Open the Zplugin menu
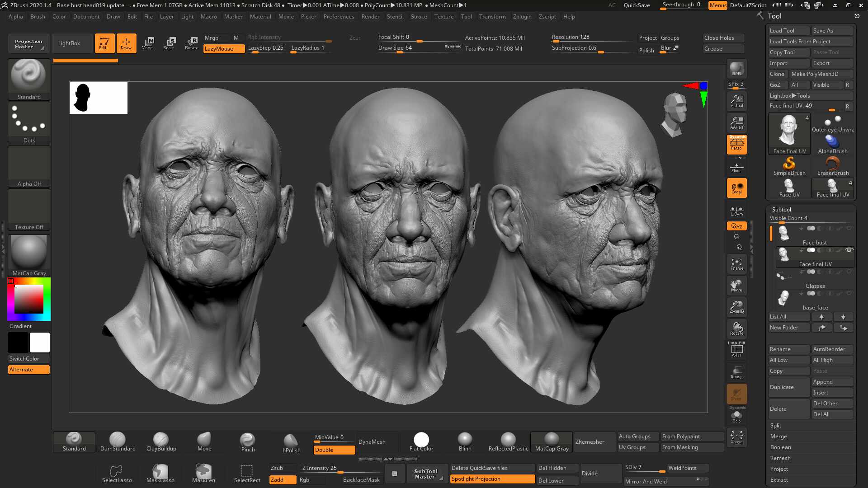 (522, 17)
